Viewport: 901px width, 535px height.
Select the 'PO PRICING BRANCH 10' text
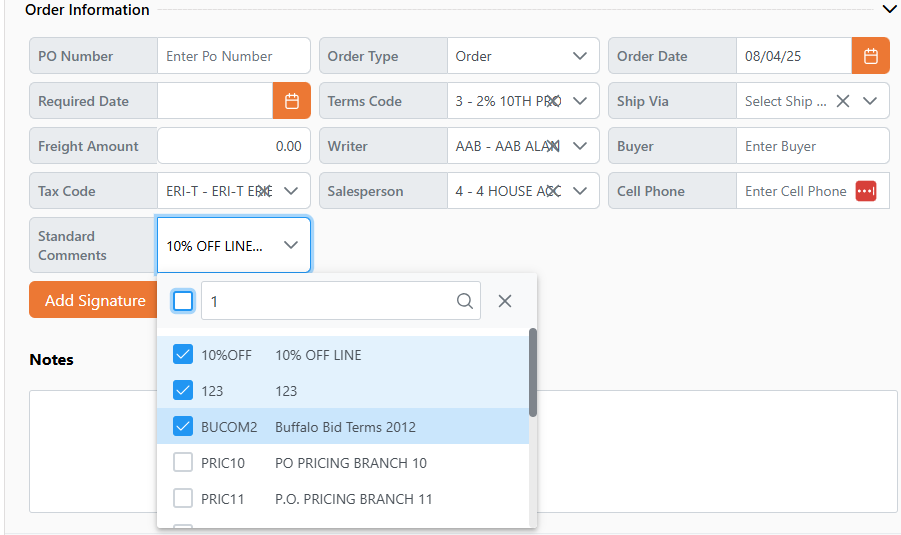coord(351,463)
